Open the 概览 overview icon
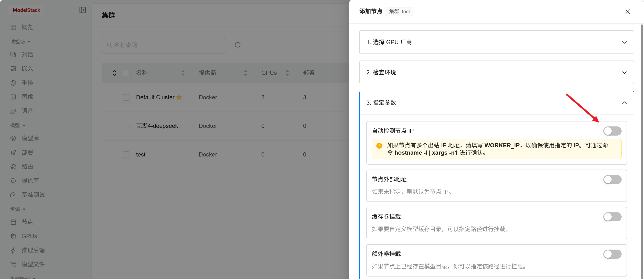Viewport: 644px width, 279px height. [13, 27]
